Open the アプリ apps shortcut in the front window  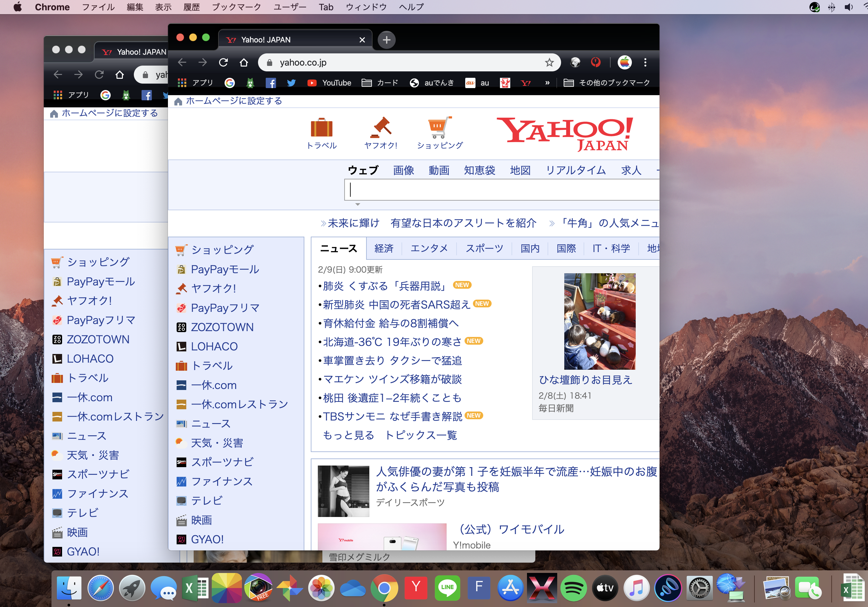(x=196, y=83)
